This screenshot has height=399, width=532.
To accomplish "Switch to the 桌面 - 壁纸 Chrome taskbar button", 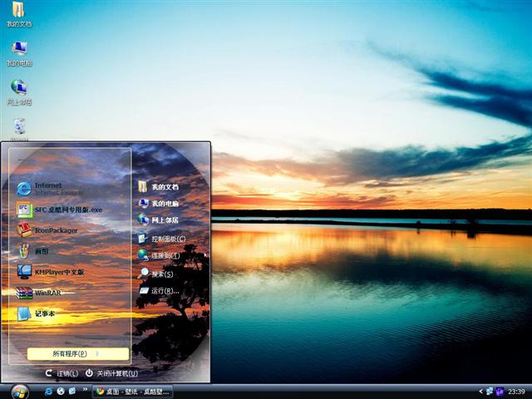I will click(x=133, y=392).
